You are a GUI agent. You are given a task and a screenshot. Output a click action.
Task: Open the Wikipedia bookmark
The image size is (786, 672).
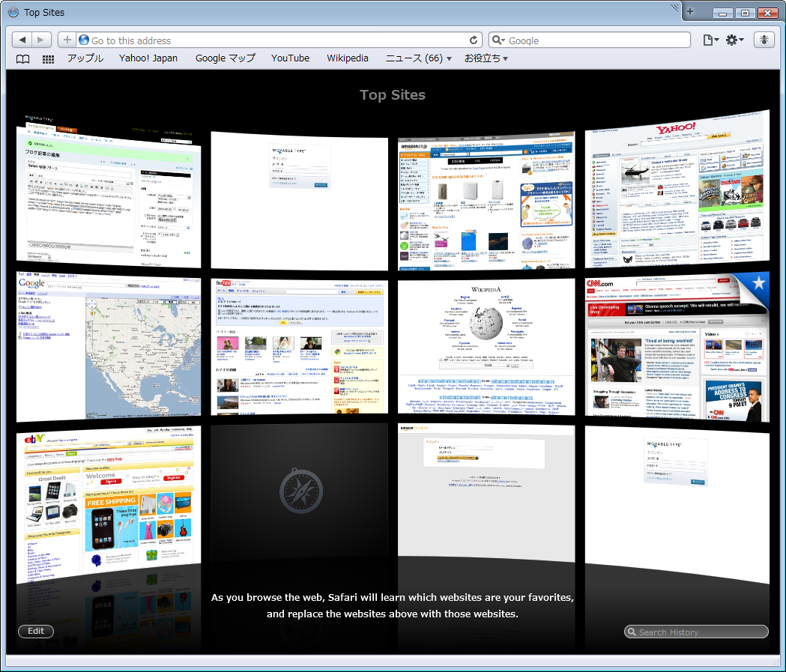point(348,58)
